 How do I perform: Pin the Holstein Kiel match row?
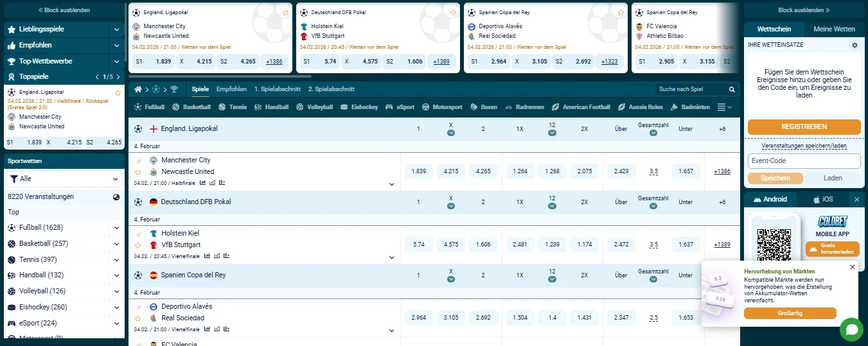tap(138, 234)
